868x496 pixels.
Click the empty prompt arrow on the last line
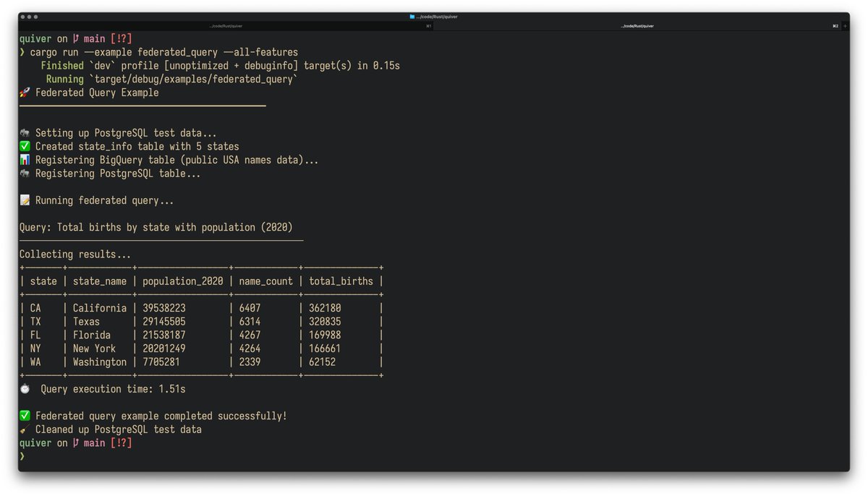coord(22,457)
